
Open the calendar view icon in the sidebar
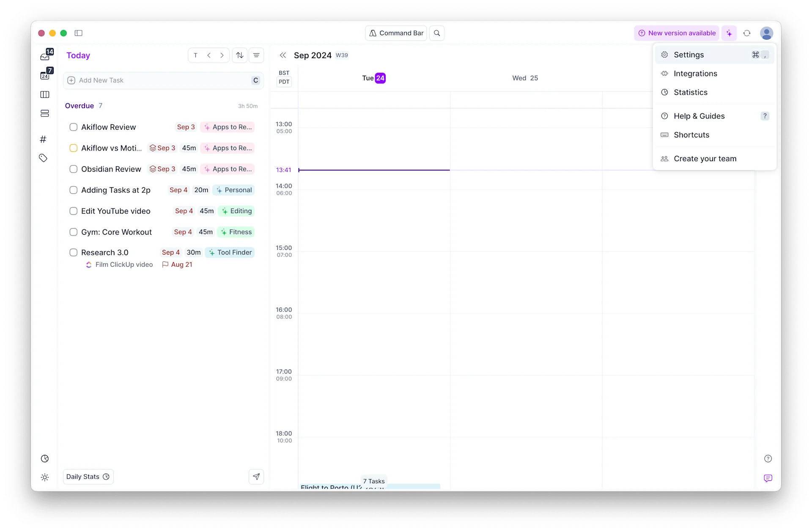(44, 75)
